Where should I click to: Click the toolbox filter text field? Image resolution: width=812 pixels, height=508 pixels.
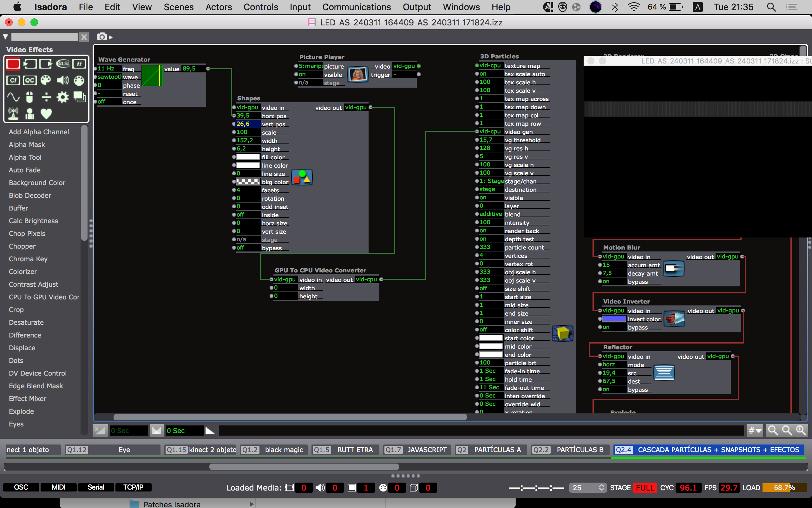pos(45,37)
